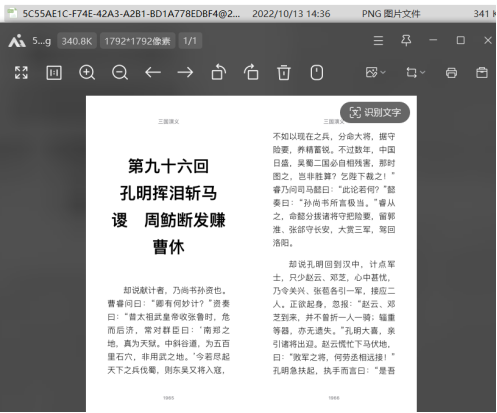Zoom out with the magnifier minus icon
The image size is (497, 413).
[120, 72]
